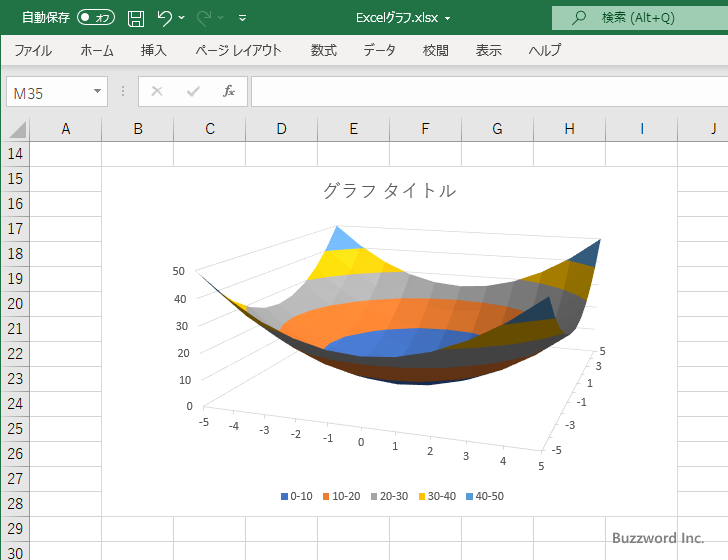Viewport: 728px width, 560px height.
Task: Click the Redo arrow icon
Action: (205, 18)
